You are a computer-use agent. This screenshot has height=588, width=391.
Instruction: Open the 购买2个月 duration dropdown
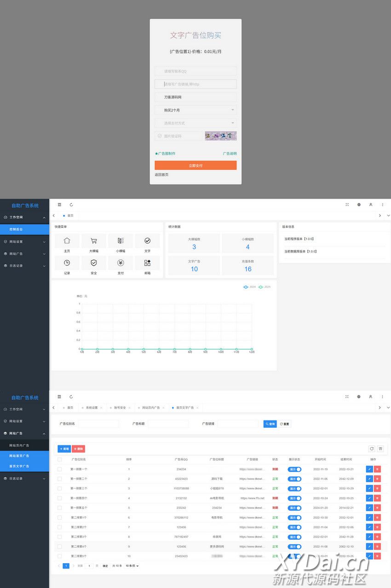click(195, 110)
